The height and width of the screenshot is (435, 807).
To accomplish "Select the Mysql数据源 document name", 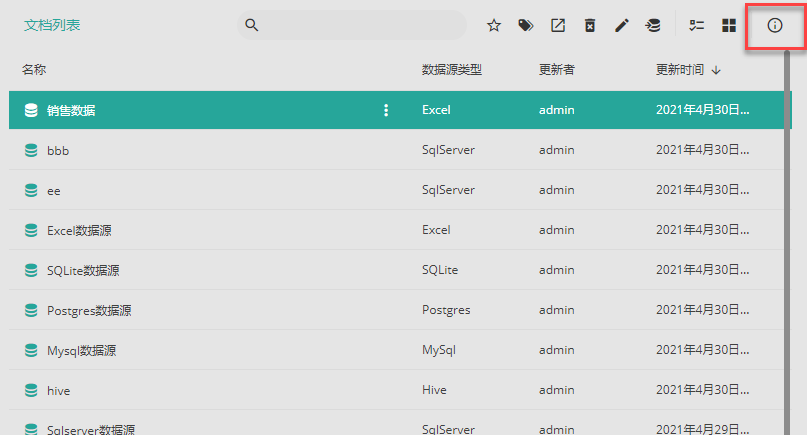I will [x=81, y=351].
